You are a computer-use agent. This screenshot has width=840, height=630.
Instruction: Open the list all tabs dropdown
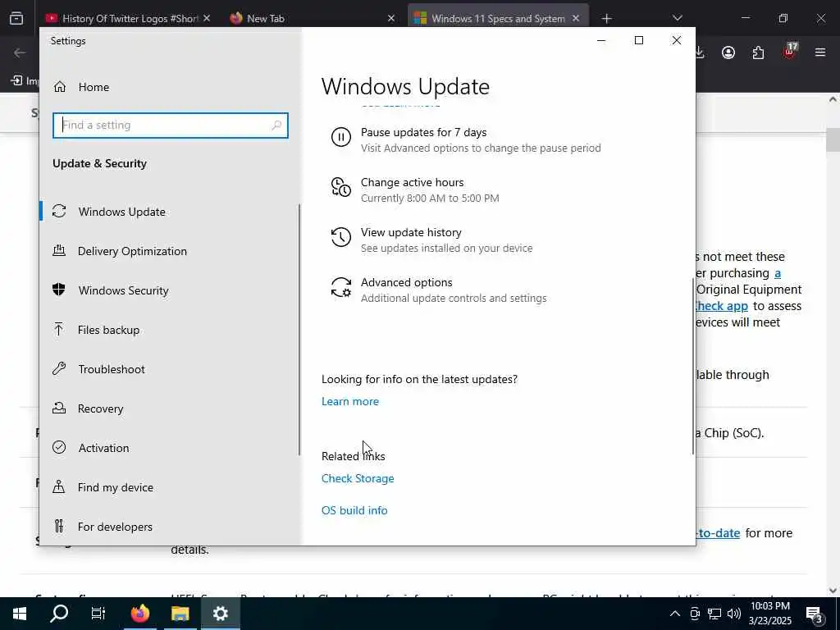coord(677,18)
